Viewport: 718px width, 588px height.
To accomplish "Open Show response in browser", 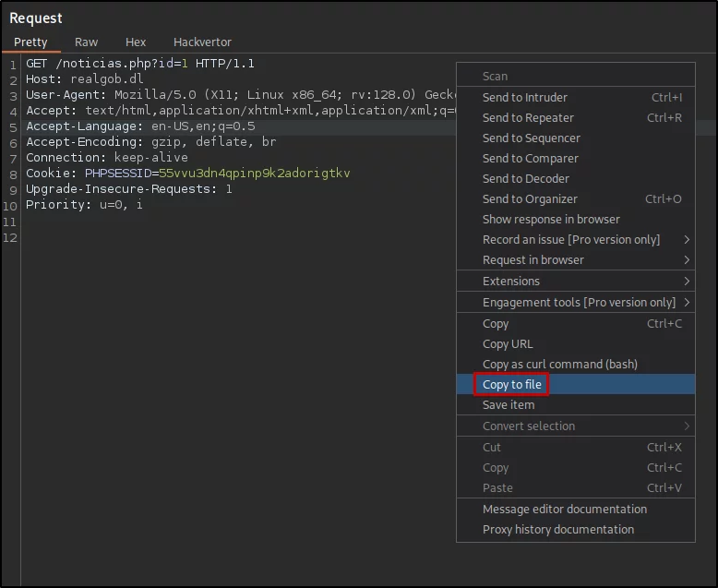I will (576, 220).
